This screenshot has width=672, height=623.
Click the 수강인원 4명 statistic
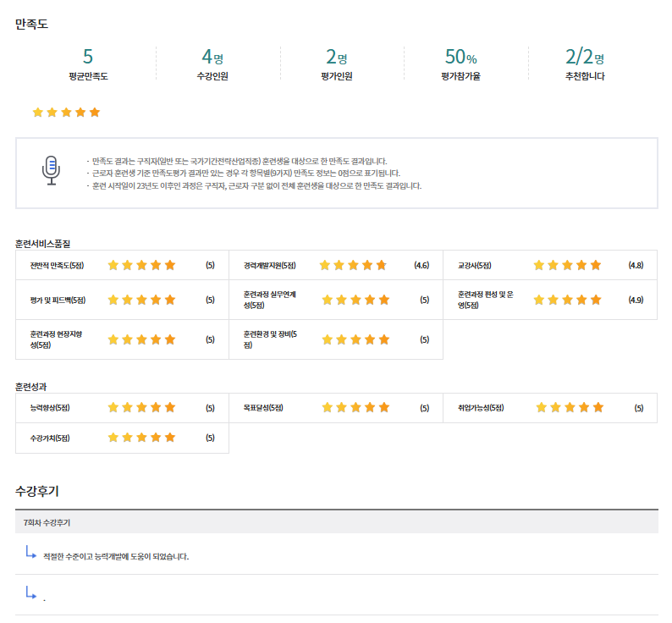(x=212, y=58)
